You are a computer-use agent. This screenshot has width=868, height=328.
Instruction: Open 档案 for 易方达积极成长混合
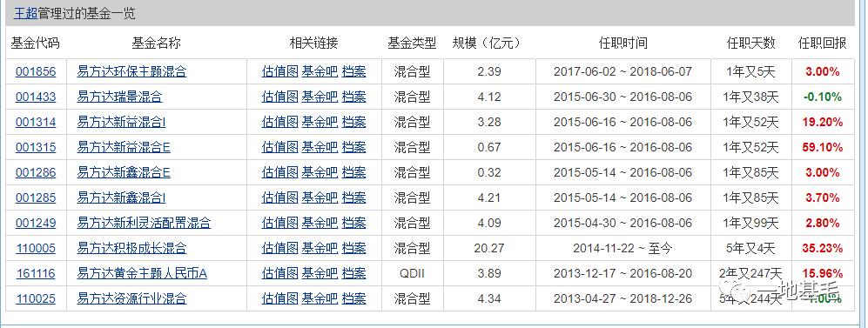353,248
